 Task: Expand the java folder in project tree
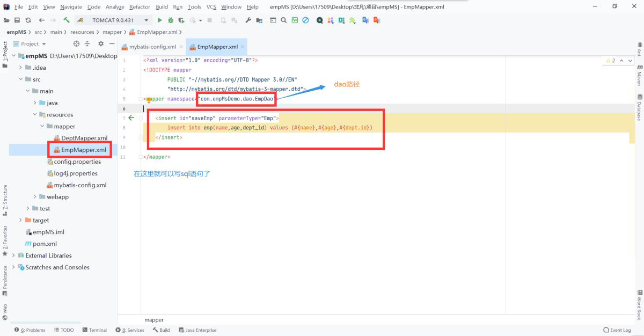pos(35,103)
